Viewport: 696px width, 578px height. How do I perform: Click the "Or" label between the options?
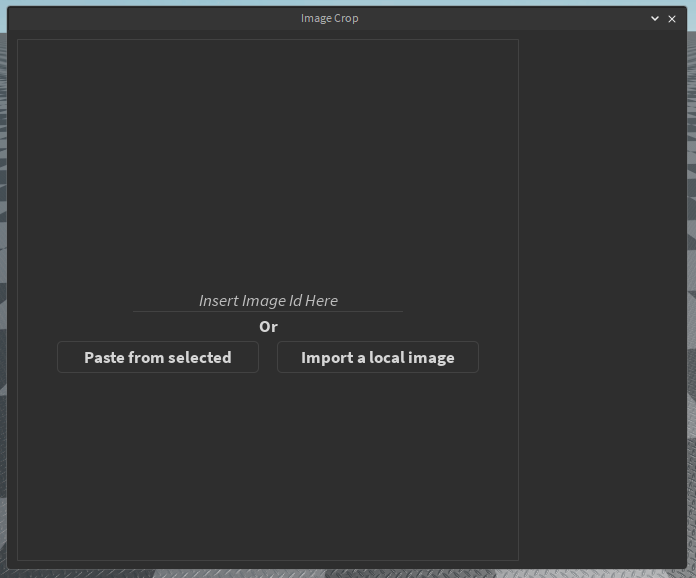pyautogui.click(x=268, y=327)
